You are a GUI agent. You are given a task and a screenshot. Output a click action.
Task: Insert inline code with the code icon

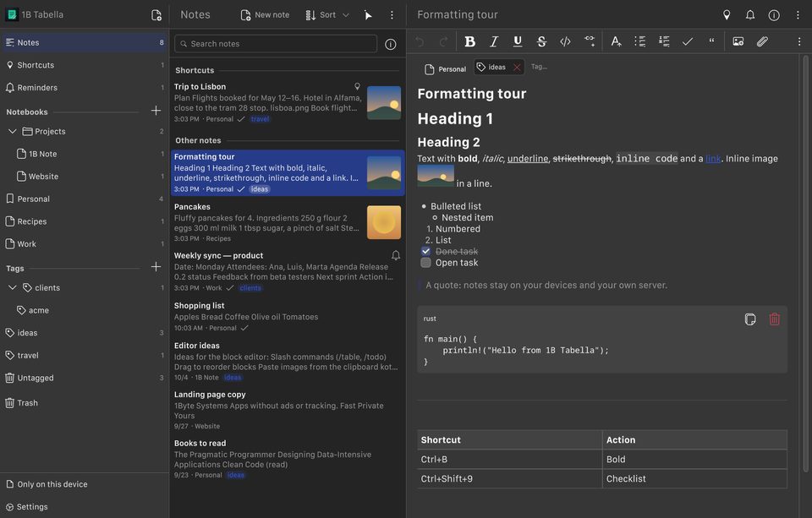565,41
